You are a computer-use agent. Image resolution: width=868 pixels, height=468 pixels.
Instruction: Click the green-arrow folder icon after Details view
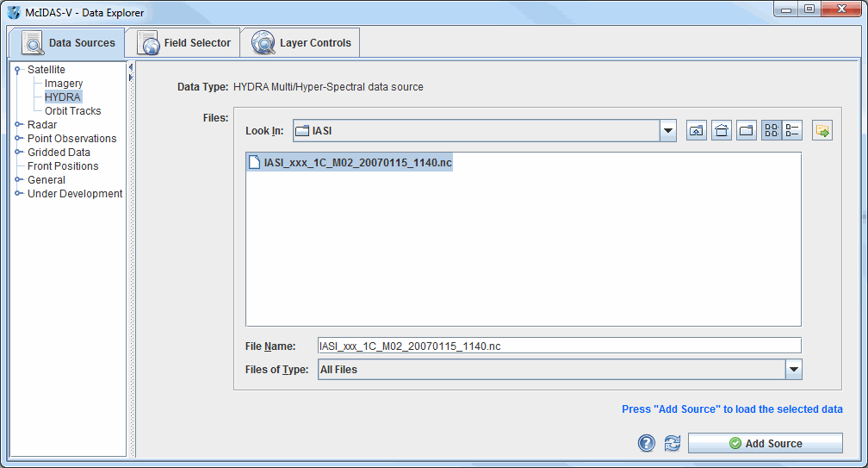coord(822,131)
